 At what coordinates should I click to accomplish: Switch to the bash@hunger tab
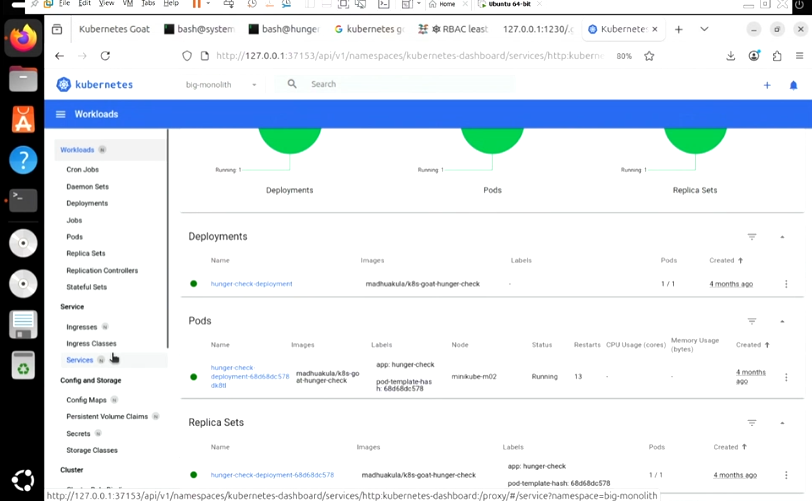point(284,30)
